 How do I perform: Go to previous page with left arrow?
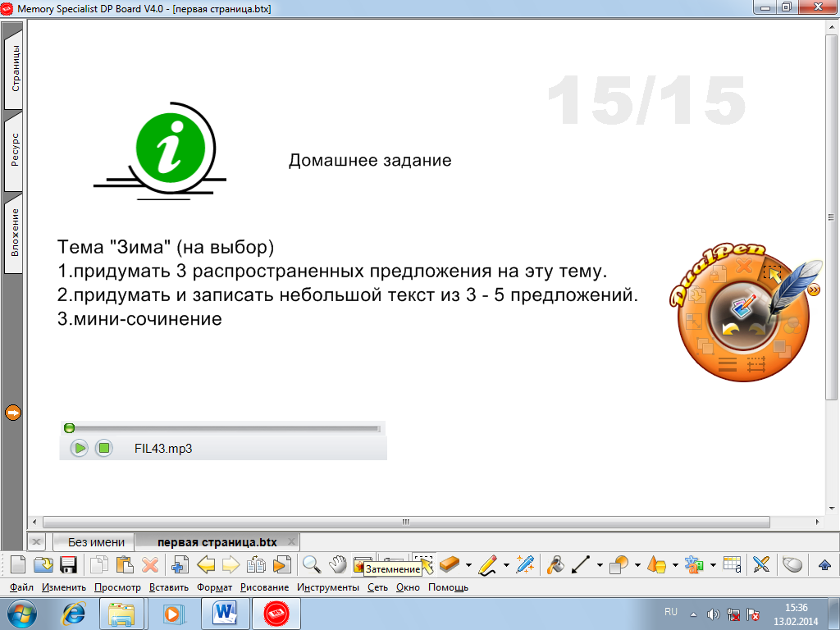tap(206, 564)
